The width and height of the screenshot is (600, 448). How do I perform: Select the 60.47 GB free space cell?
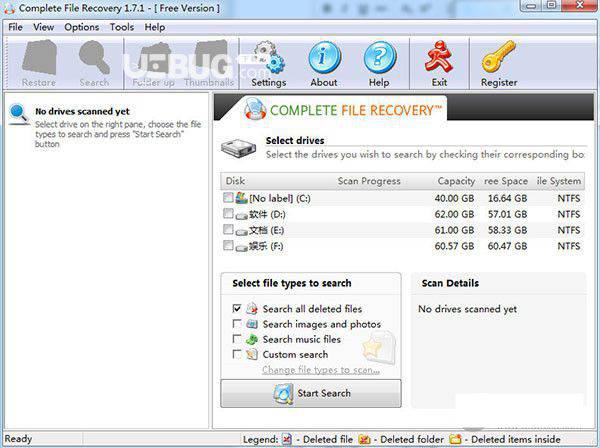click(x=507, y=246)
